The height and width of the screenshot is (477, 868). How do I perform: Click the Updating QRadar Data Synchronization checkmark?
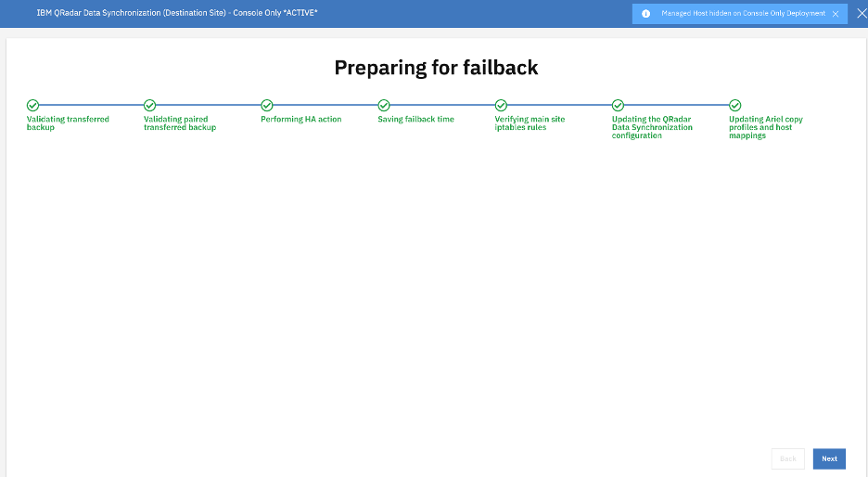618,105
